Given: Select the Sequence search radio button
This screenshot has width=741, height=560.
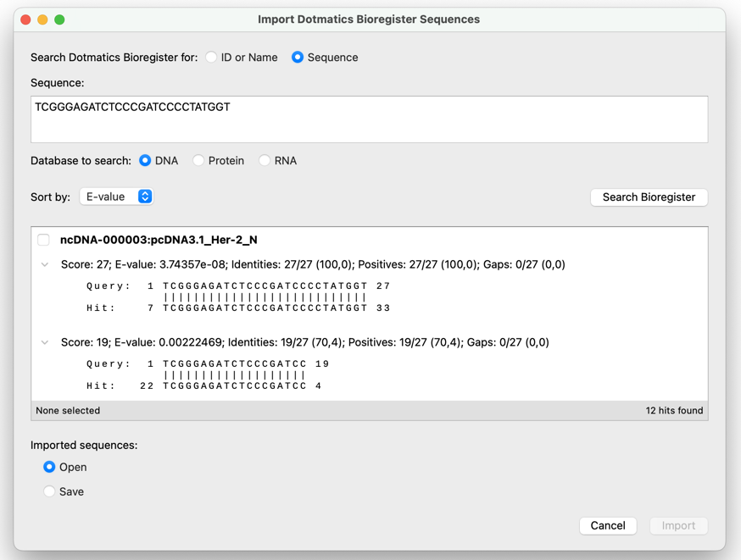Looking at the screenshot, I should tap(298, 57).
